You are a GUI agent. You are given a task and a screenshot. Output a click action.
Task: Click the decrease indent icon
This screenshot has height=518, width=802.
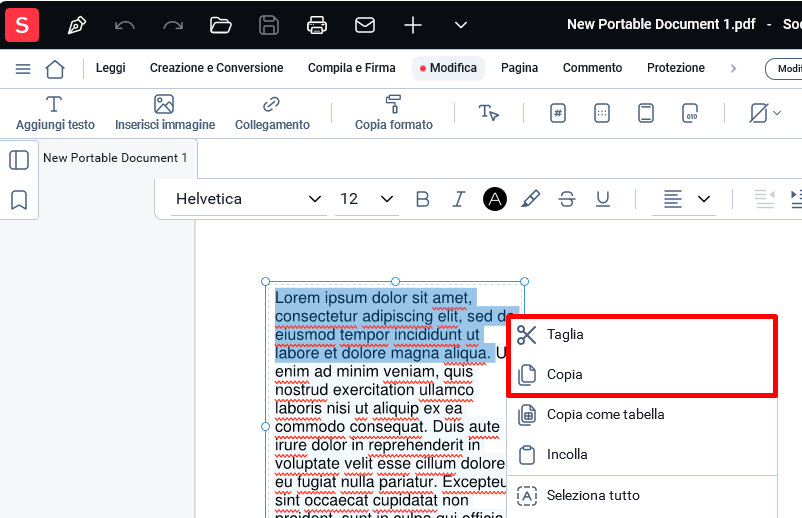coord(765,199)
